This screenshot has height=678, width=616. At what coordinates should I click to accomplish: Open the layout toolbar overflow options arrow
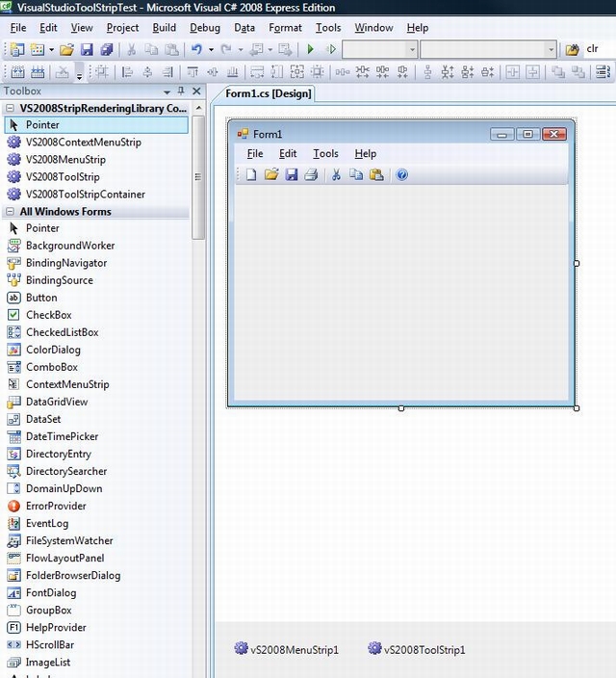point(79,76)
